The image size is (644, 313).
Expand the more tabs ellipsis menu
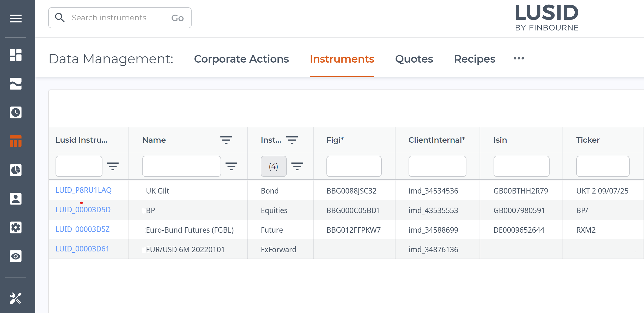point(519,58)
